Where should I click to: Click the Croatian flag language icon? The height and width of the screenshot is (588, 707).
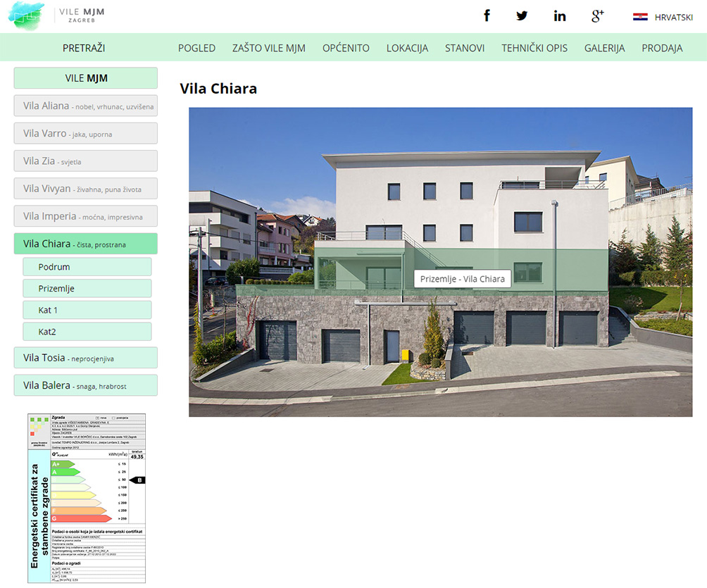640,17
